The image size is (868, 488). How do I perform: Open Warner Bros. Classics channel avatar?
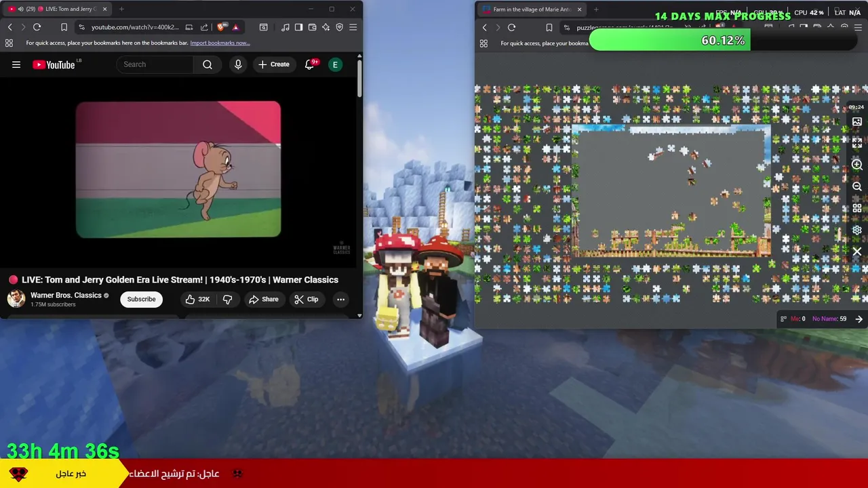point(16,299)
